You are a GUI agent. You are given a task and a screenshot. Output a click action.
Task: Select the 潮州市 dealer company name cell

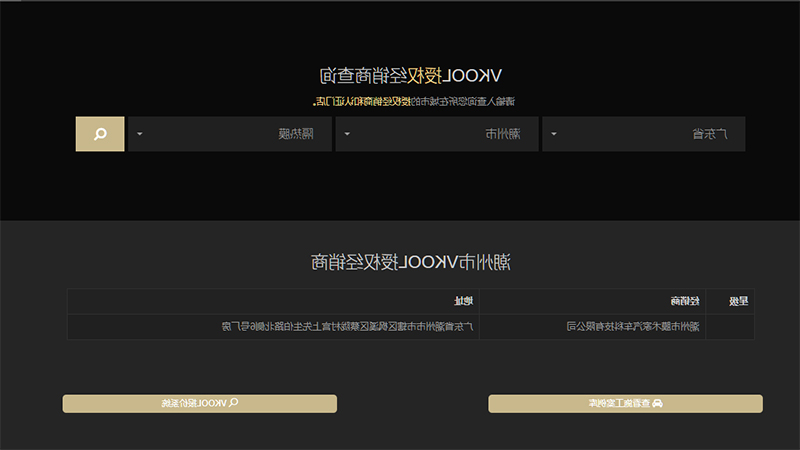click(x=592, y=327)
